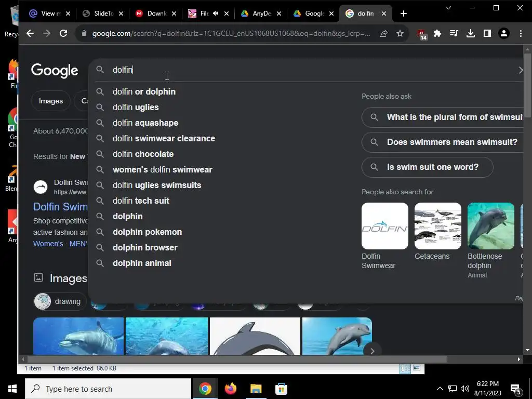This screenshot has height=399, width=532.
Task: Open the Dolfin Swimwear logo card
Action: (x=385, y=236)
